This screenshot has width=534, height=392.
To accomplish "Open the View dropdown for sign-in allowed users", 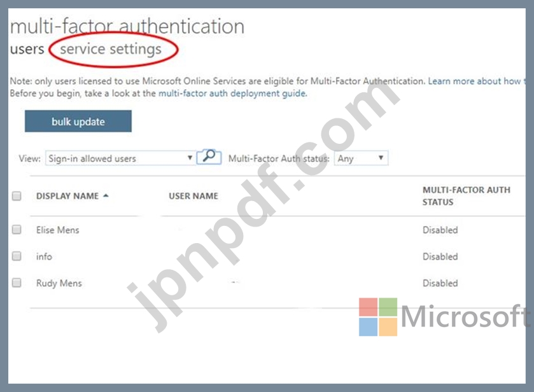I will [x=120, y=158].
